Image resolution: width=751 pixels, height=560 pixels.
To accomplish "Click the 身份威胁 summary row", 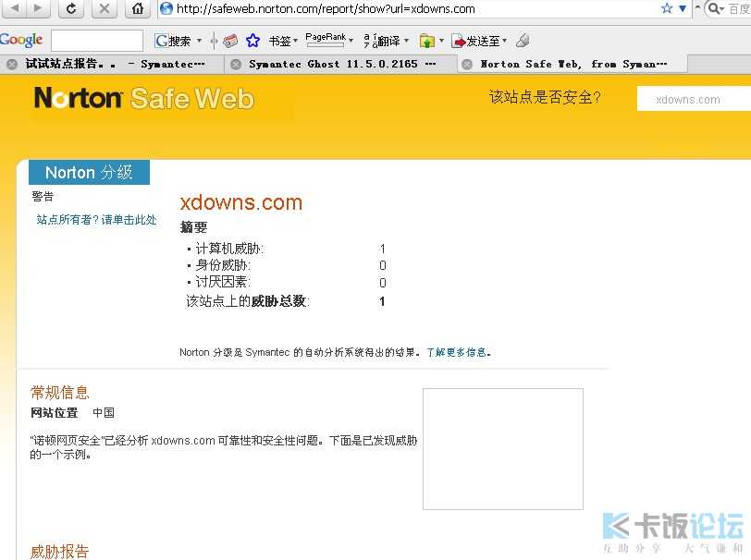I will [x=287, y=265].
